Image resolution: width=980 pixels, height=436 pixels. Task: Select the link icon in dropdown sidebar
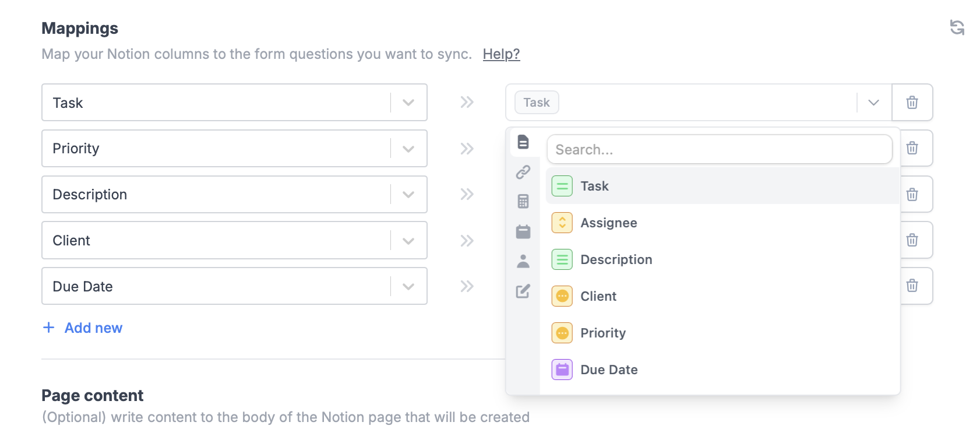[x=523, y=172]
